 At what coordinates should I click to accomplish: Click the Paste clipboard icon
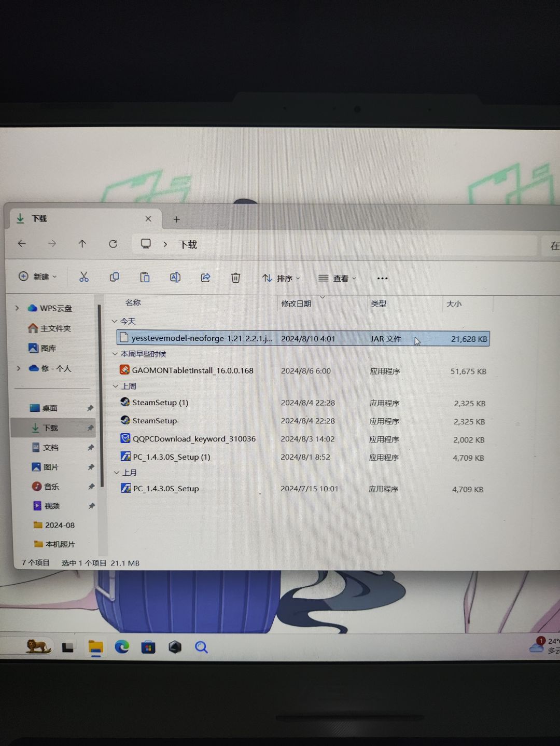[145, 278]
